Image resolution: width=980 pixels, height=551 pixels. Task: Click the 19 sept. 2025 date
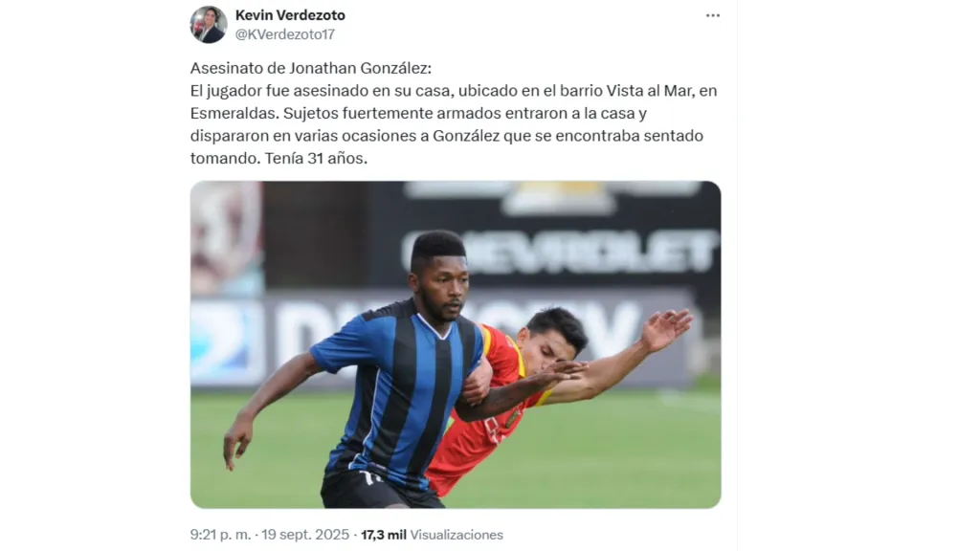pos(305,535)
